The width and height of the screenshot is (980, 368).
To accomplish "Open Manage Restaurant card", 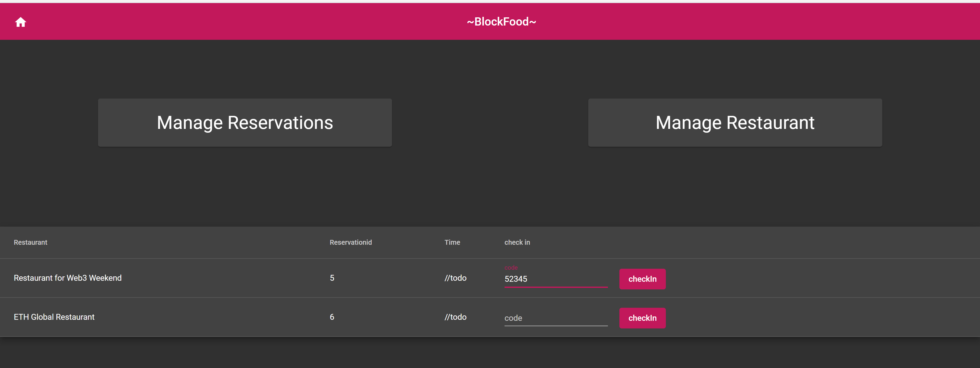I will pos(735,122).
